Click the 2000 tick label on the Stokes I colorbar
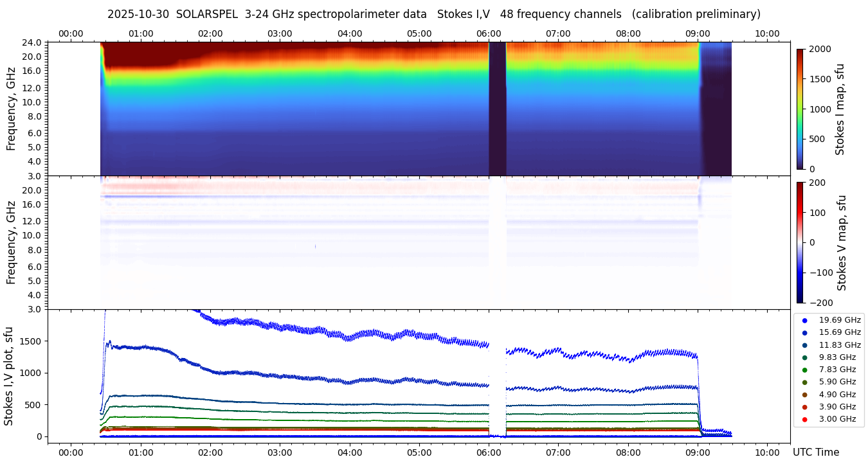This screenshot has width=868, height=466. click(819, 49)
